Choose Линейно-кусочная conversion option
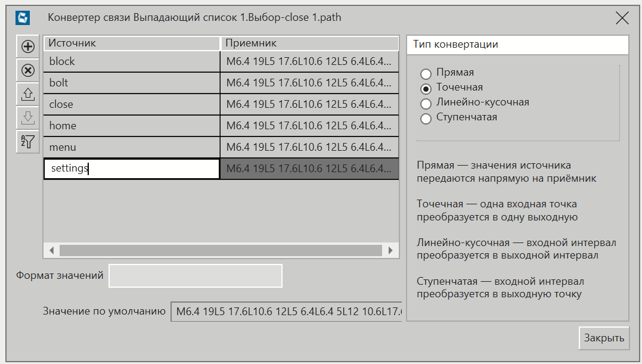 426,103
